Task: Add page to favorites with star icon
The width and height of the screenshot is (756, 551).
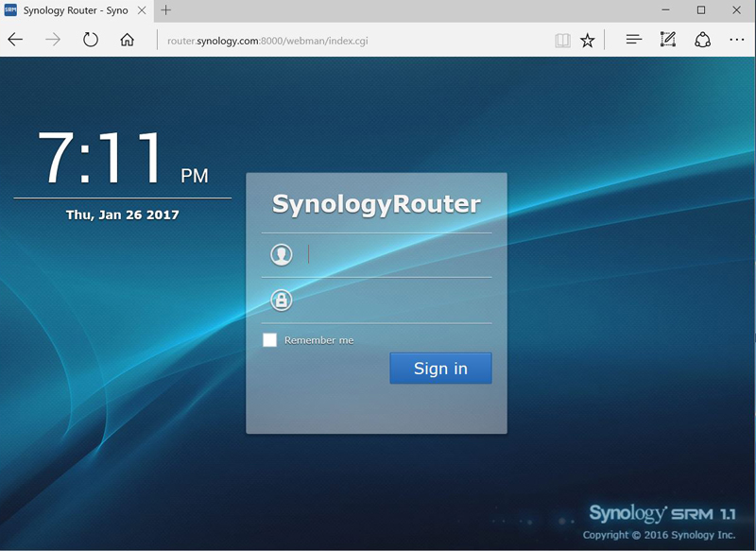Action: (588, 40)
